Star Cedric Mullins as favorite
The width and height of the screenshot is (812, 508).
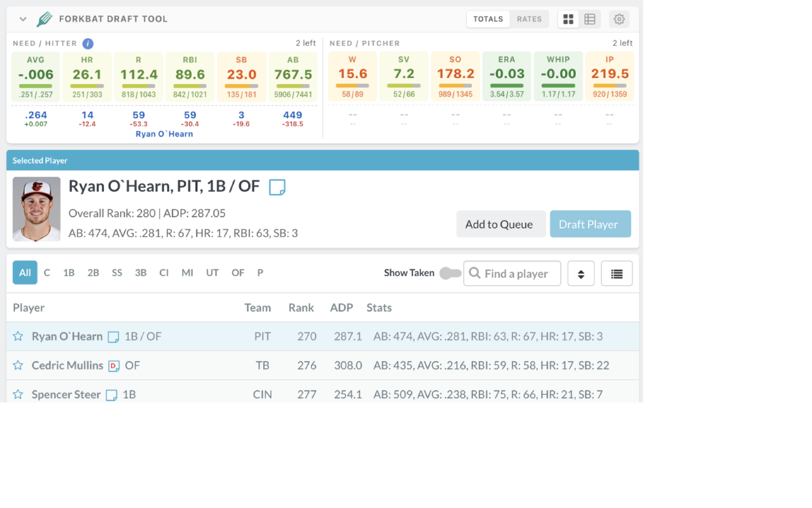click(18, 366)
